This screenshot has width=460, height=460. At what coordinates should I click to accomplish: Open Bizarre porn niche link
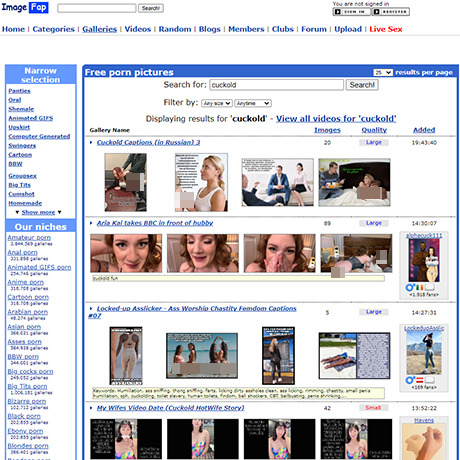pyautogui.click(x=27, y=401)
